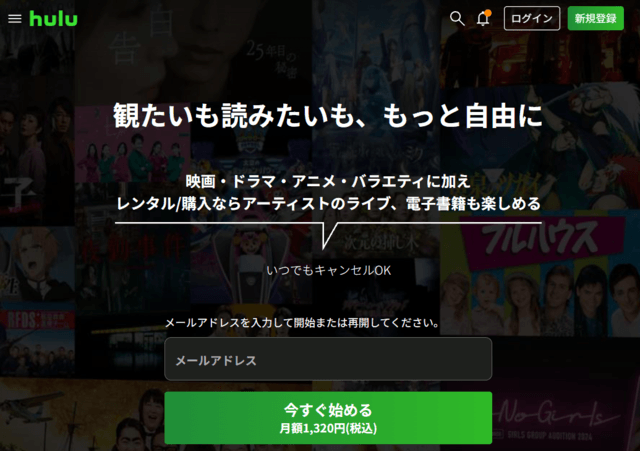Click the No Girls audition poster
This screenshot has height=451, width=640.
566,417
